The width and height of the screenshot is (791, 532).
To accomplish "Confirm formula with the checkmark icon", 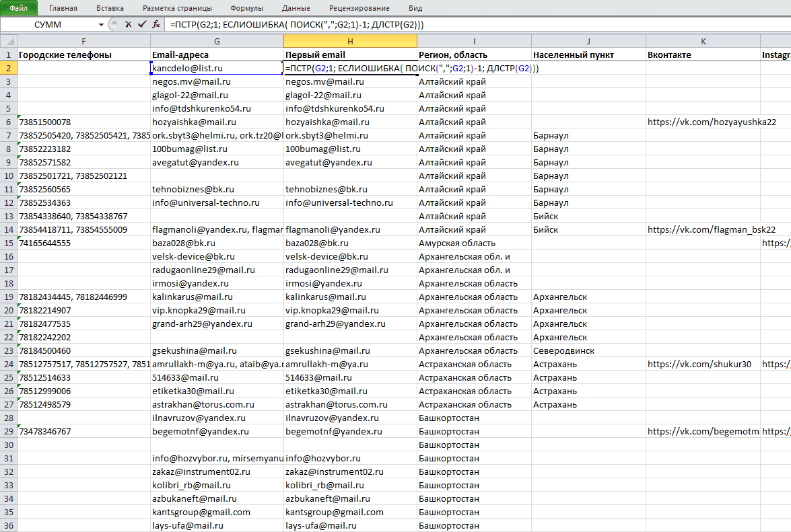I will pyautogui.click(x=142, y=24).
